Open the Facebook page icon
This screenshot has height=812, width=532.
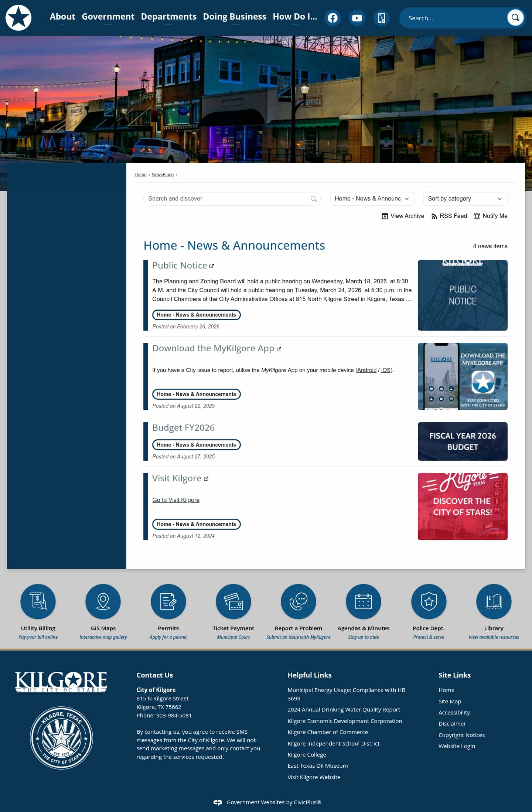click(332, 18)
